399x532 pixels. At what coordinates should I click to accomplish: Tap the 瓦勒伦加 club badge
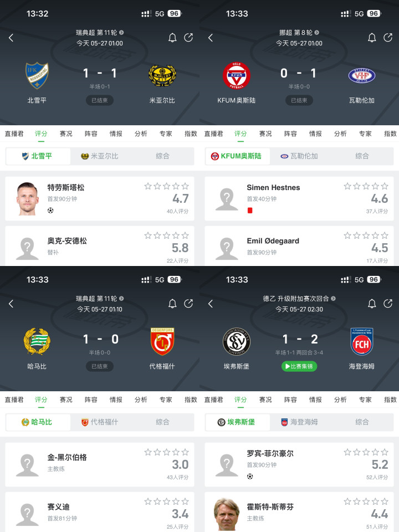[362, 75]
